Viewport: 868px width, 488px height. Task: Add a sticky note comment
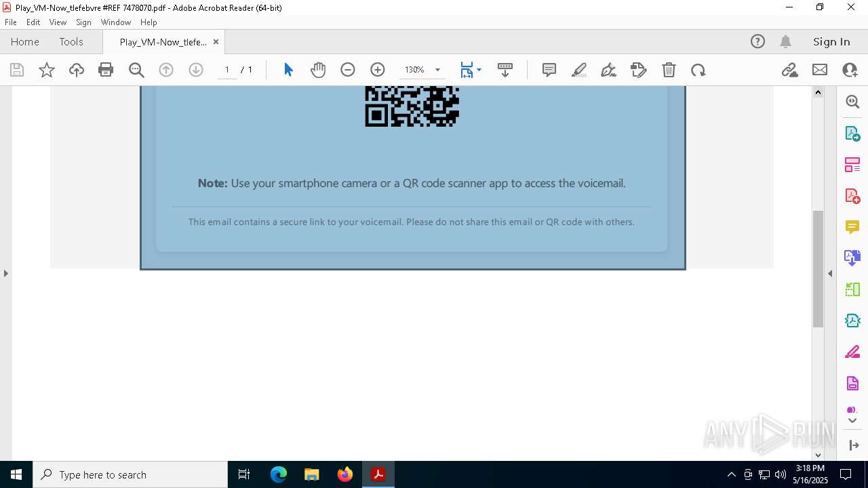tap(549, 70)
